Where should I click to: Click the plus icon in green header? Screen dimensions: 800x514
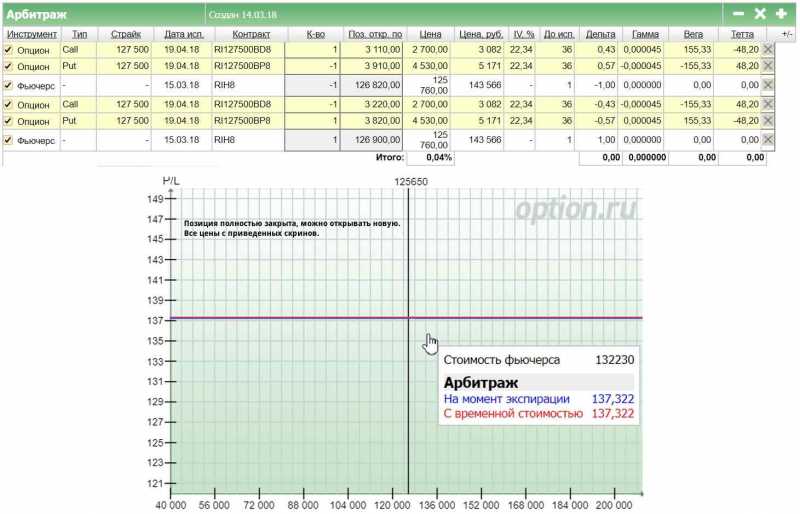tap(781, 14)
